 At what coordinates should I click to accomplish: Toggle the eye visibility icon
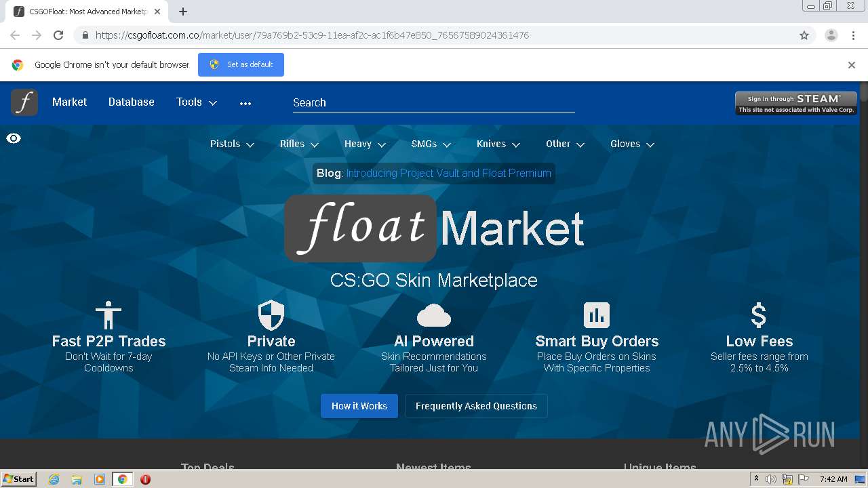click(14, 138)
